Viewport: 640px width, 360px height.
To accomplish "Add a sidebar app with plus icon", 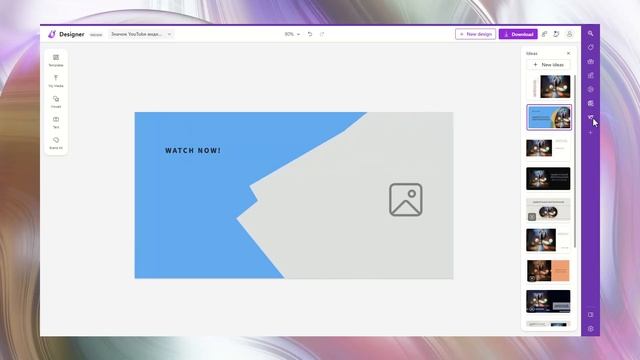I will coord(591,133).
